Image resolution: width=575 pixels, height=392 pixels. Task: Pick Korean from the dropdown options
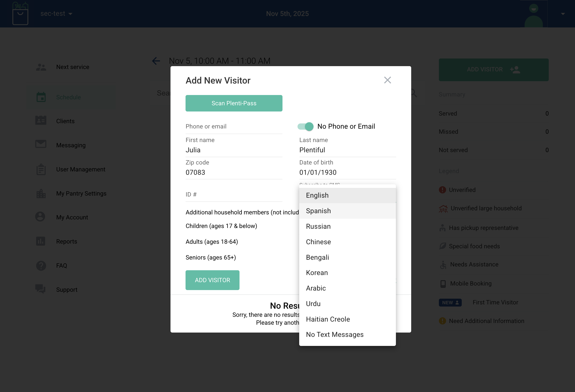[x=347, y=273]
